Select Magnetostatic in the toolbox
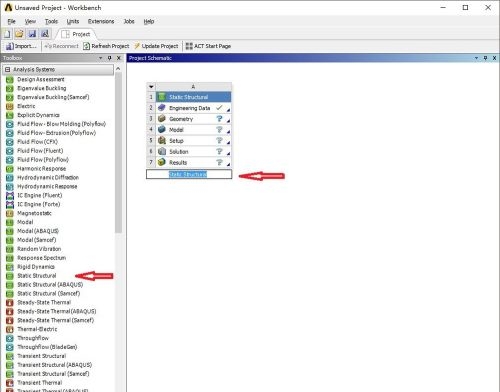 coord(34,213)
